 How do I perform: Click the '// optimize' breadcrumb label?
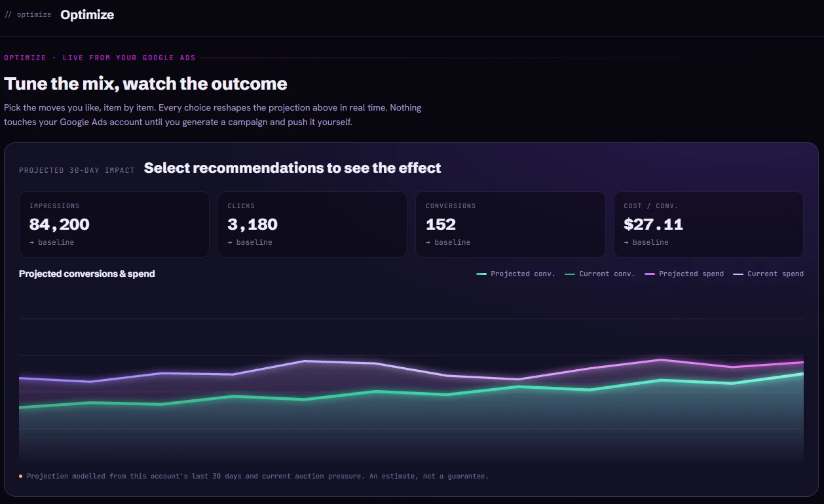pos(28,14)
